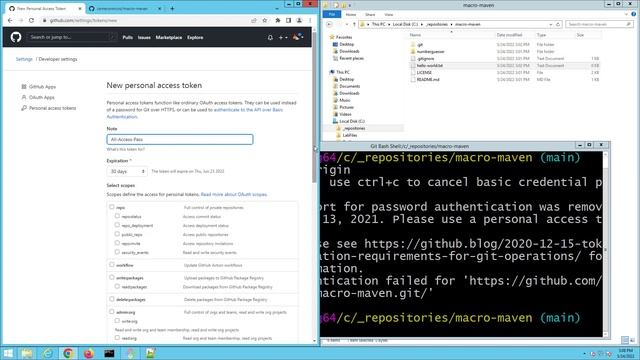Select the .gitignore file in Explorer

click(x=425, y=59)
